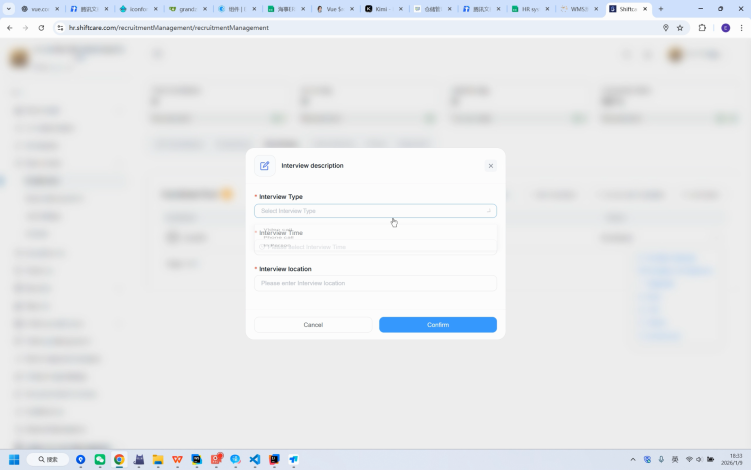
Task: Close the Interview description dialog
Action: pos(490,166)
